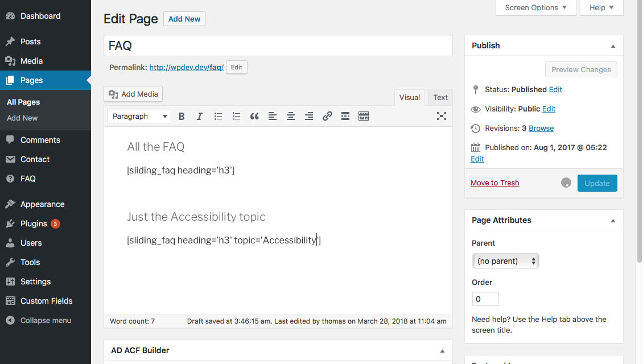Click the page Order number field
This screenshot has height=364, width=643.
(485, 299)
